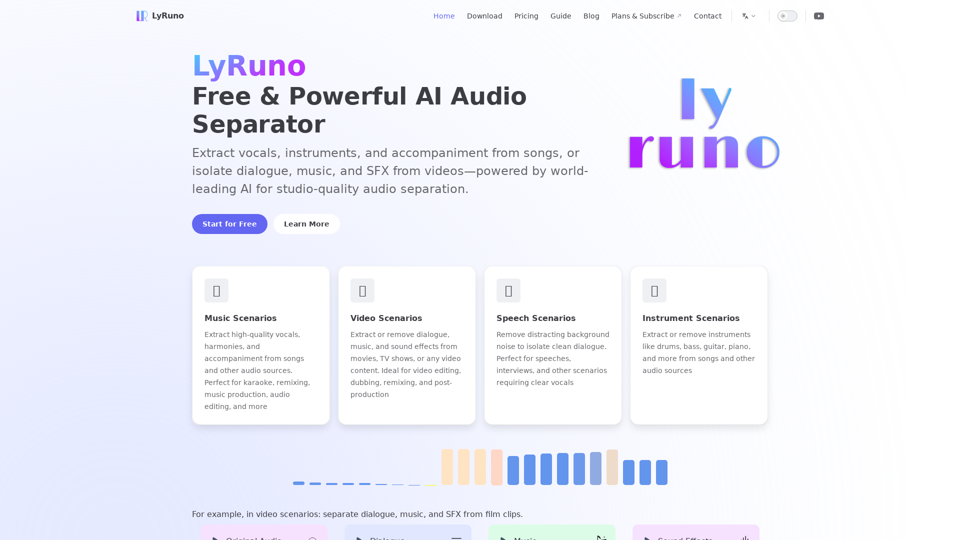Click the Start for Free button

click(230, 224)
